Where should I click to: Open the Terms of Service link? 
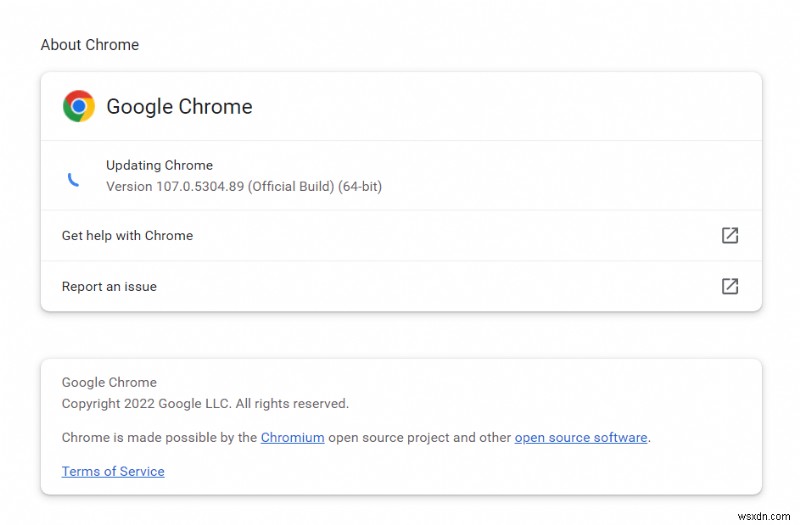113,471
